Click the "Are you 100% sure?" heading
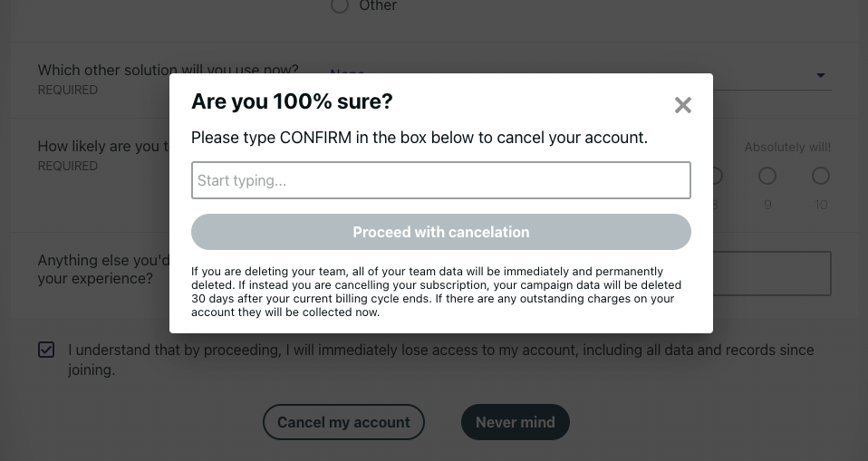Viewport: 868px width, 461px height. (292, 101)
